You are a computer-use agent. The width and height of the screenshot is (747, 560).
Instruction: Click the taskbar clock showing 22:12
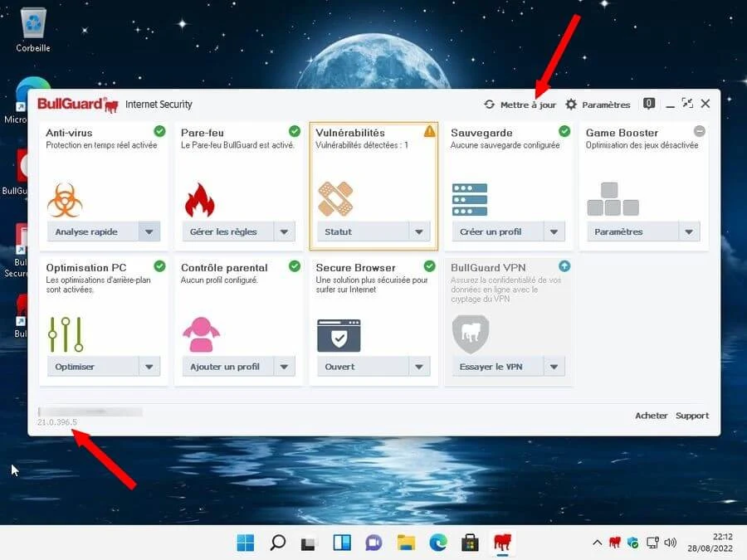coord(710,543)
